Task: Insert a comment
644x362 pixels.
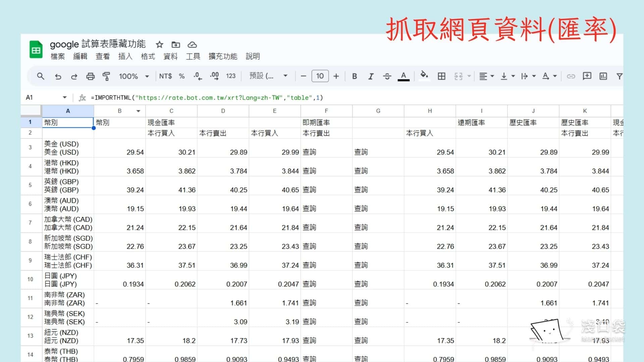Action: coord(587,76)
